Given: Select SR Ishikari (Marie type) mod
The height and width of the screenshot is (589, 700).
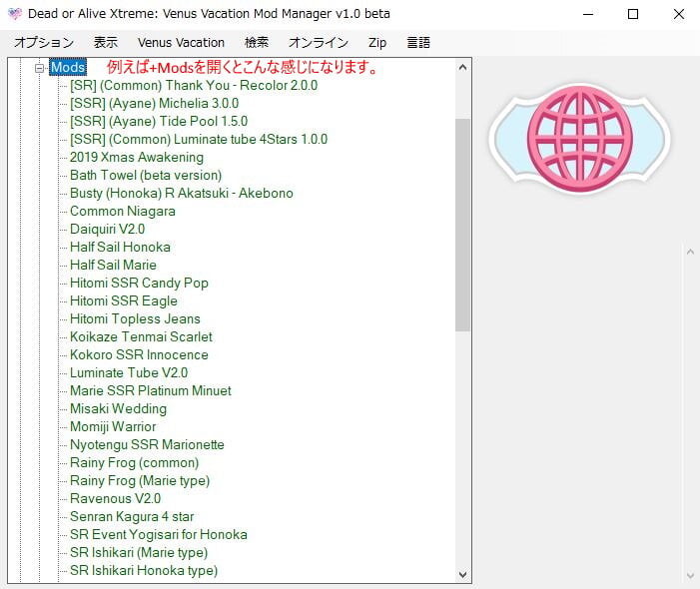Looking at the screenshot, I should coord(139,552).
